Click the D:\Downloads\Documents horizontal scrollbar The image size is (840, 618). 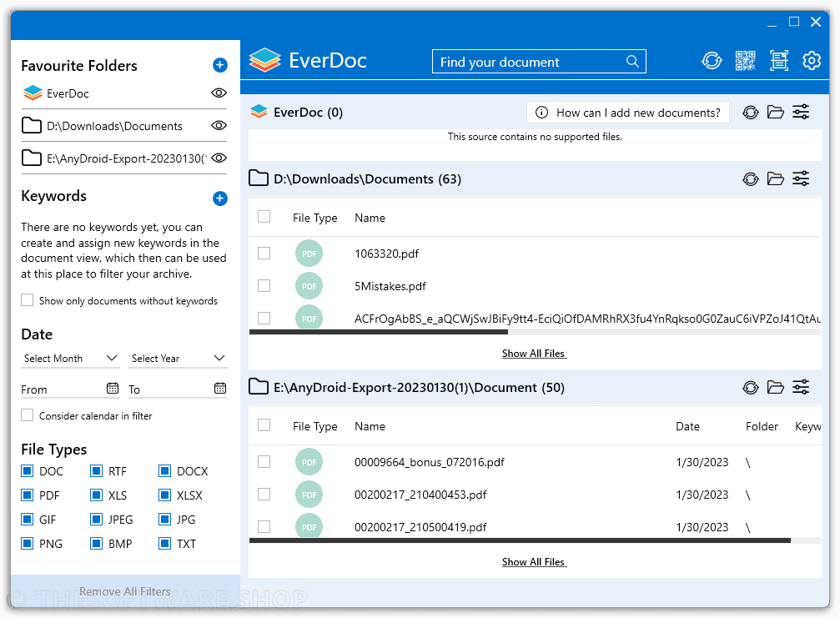[378, 332]
